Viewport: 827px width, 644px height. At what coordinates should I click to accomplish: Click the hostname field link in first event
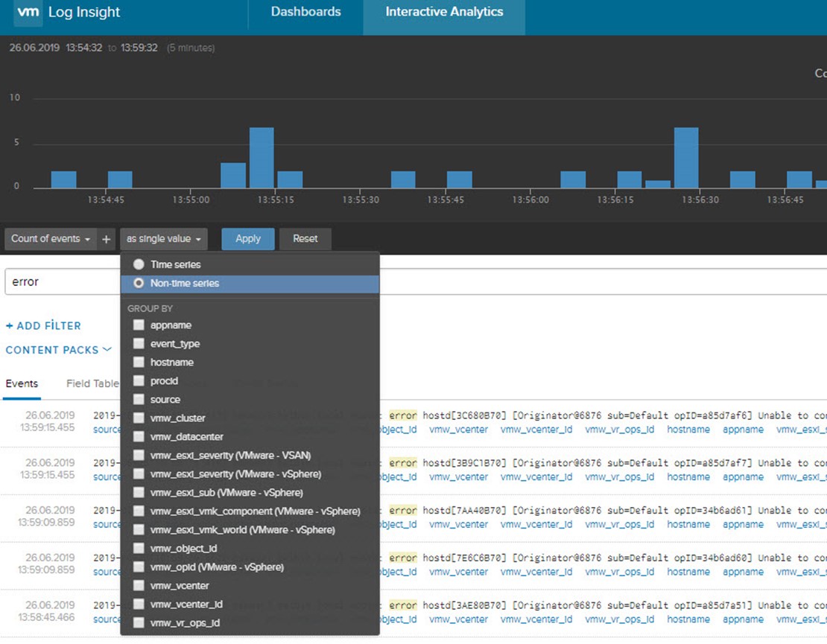(688, 430)
